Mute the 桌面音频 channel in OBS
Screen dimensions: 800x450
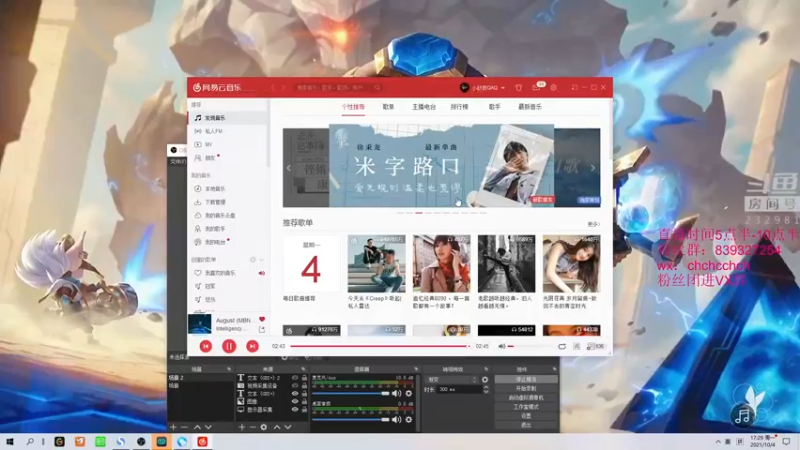click(396, 419)
